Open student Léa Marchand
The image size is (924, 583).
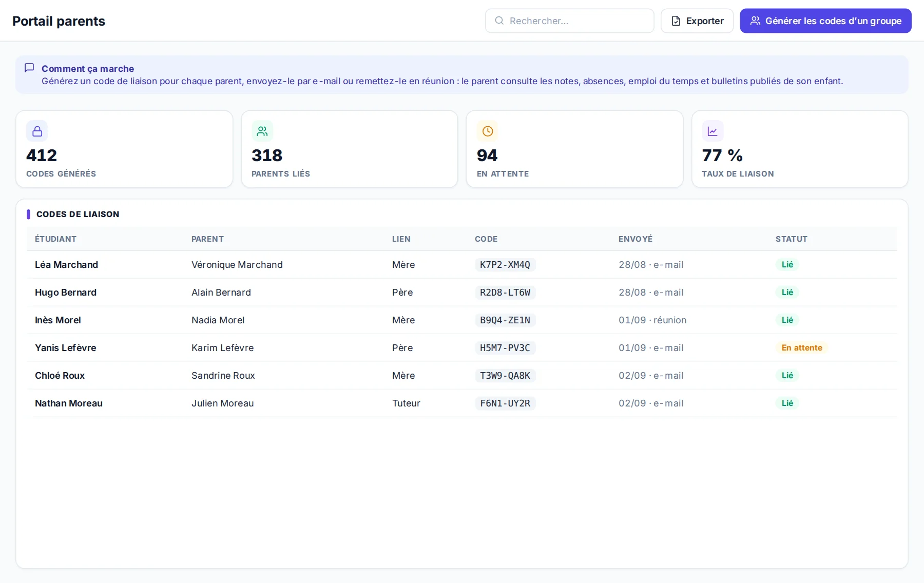[x=66, y=265]
